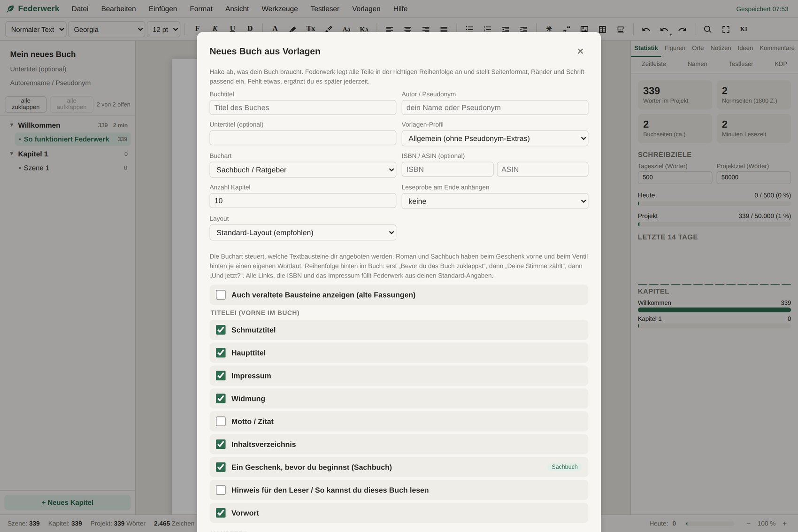Click the undo arrow icon
This screenshot has width=798, height=532.
tap(646, 29)
